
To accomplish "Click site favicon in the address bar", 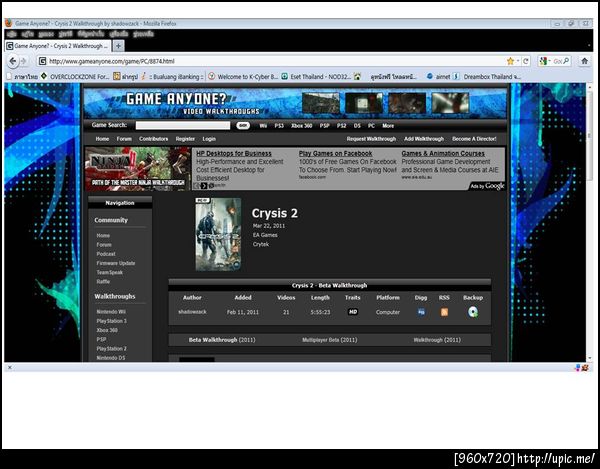I will coord(42,61).
